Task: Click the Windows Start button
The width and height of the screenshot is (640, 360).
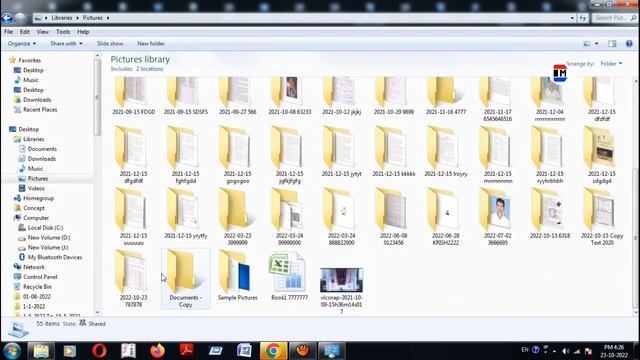Action: point(12,351)
